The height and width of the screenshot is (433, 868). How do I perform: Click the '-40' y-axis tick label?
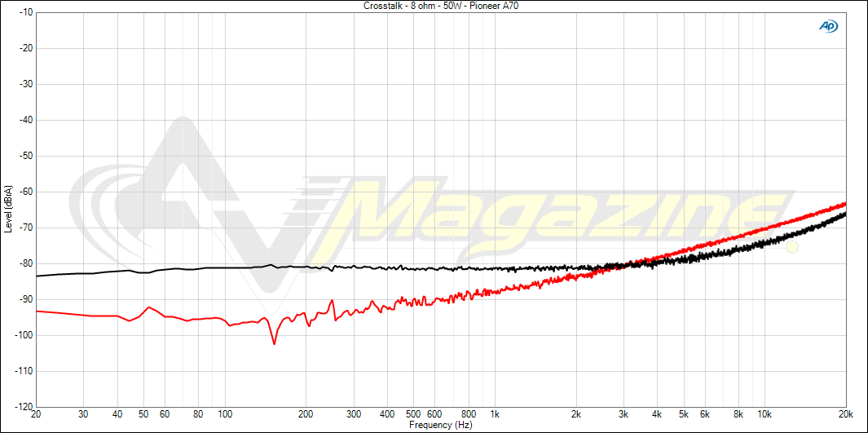point(25,120)
